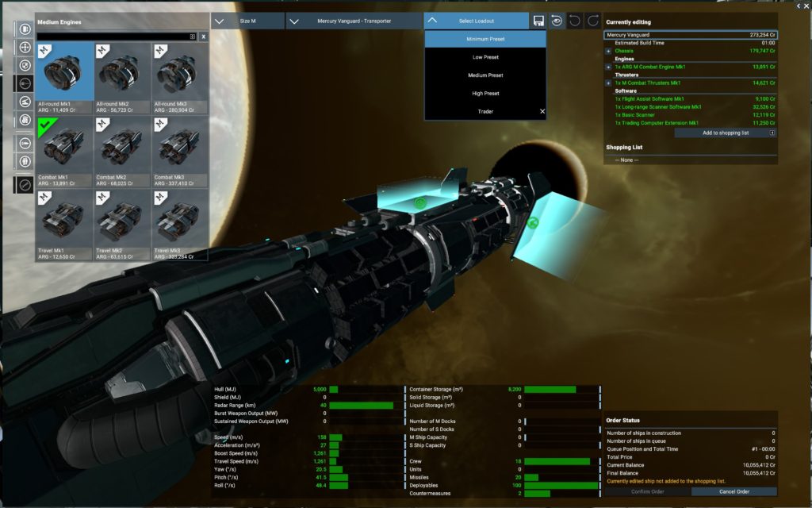Open the Mercury Vanguard - Transporter dropdown
Image resolution: width=812 pixels, height=508 pixels.
coord(354,21)
